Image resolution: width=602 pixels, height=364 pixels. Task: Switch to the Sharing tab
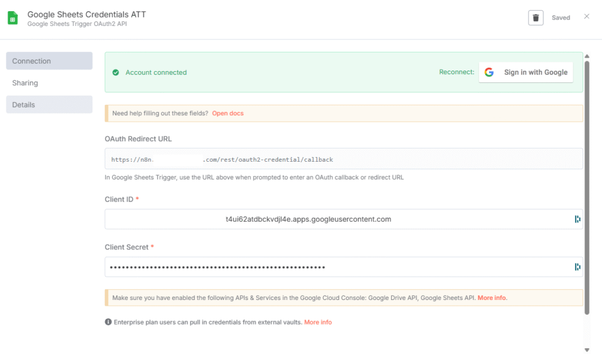pos(25,83)
